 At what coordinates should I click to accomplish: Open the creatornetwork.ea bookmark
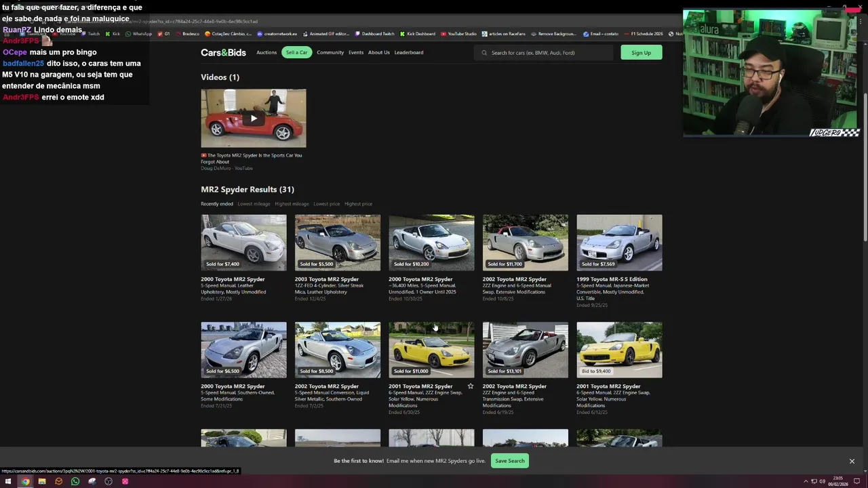tap(277, 34)
